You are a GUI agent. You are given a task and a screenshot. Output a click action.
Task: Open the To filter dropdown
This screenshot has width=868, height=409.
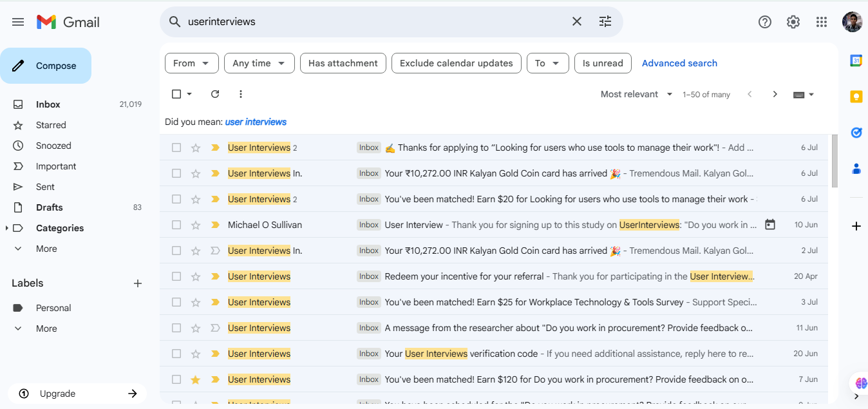tap(548, 63)
